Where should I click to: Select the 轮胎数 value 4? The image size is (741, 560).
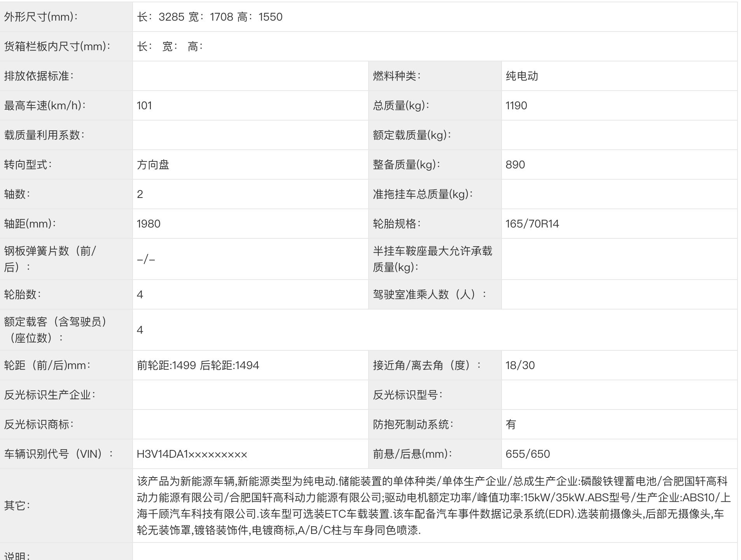click(x=140, y=294)
